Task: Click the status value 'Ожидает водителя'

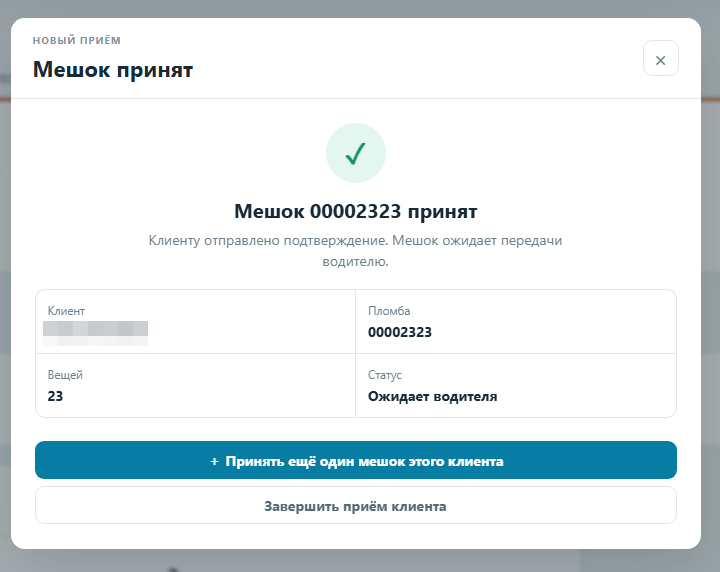Action: point(433,396)
